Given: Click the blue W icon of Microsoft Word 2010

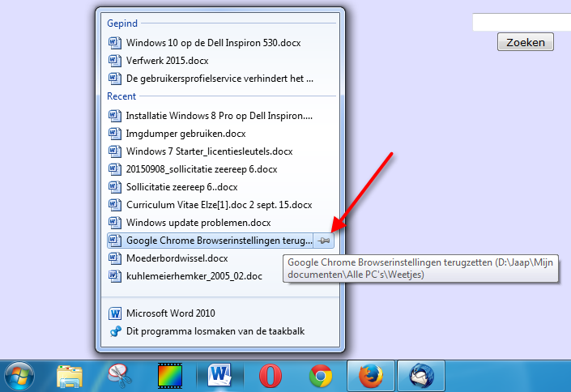Looking at the screenshot, I should [x=115, y=313].
